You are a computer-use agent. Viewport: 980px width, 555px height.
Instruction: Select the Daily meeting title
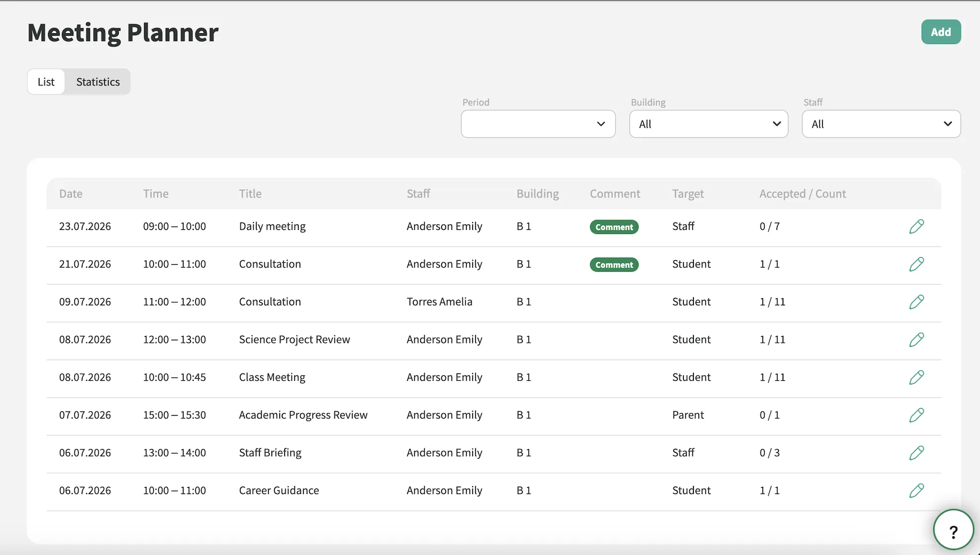point(272,226)
